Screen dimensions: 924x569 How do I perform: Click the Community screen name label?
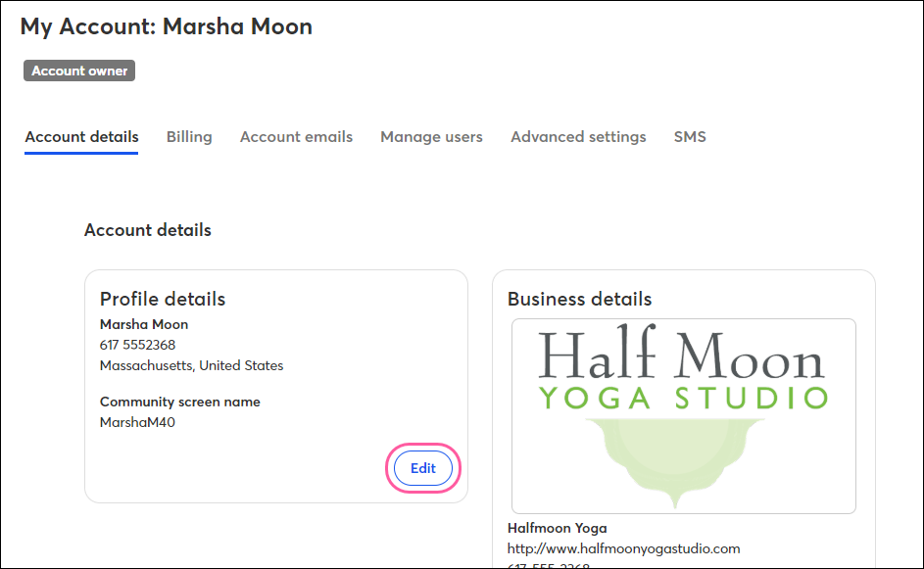[179, 402]
